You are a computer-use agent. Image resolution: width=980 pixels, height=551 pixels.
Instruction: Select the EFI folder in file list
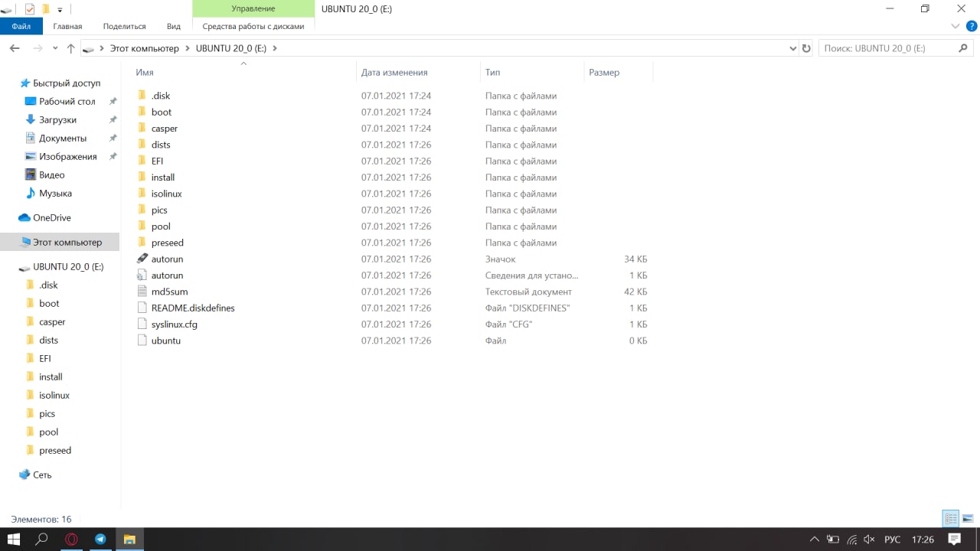tap(158, 161)
